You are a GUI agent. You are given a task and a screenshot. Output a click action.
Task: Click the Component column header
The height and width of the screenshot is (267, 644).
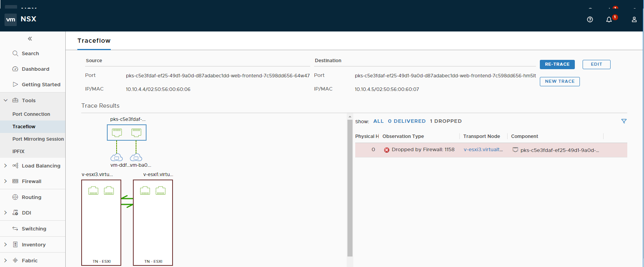[x=524, y=136]
